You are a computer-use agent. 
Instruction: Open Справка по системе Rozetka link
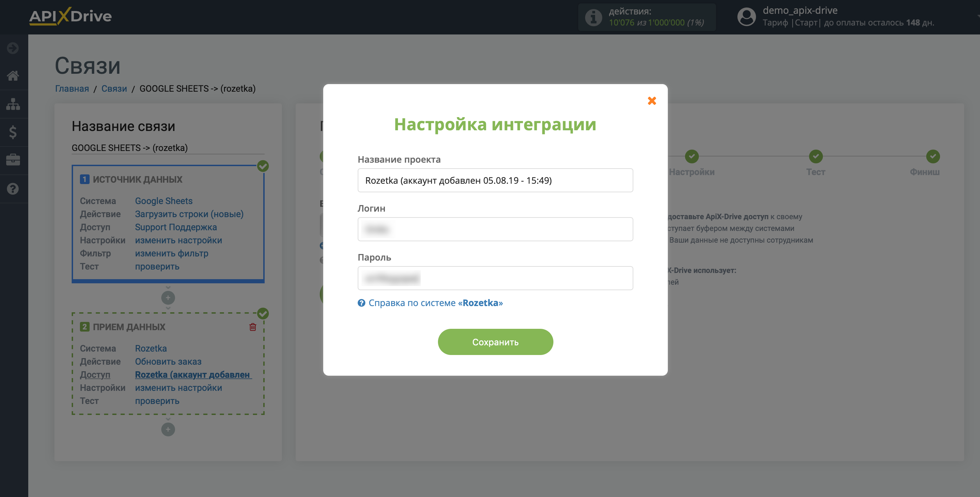coord(435,303)
